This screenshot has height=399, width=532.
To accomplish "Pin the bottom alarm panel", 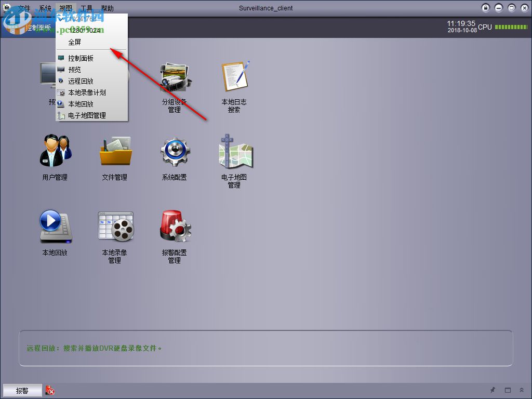I will (493, 390).
